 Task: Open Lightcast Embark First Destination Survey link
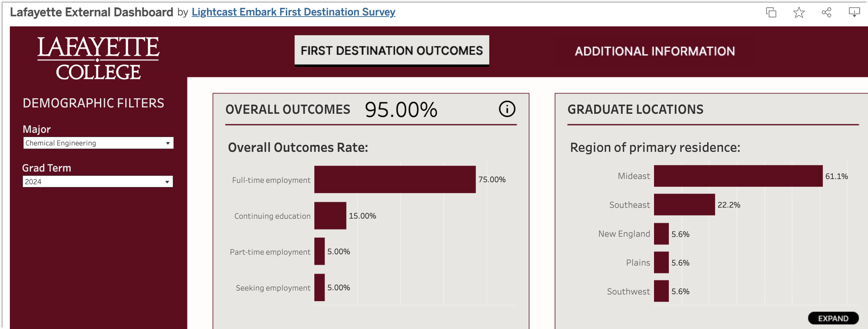293,12
